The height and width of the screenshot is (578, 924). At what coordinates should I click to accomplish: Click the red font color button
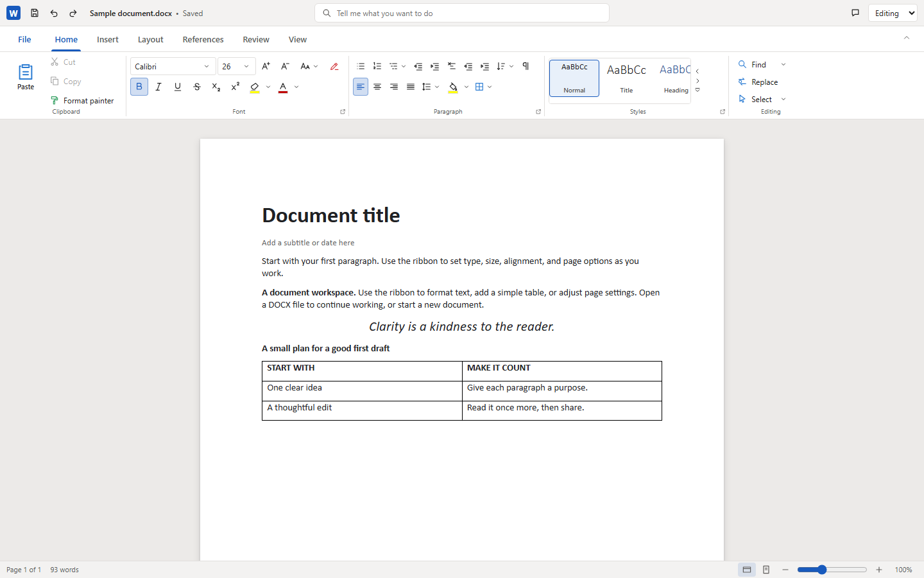click(283, 87)
